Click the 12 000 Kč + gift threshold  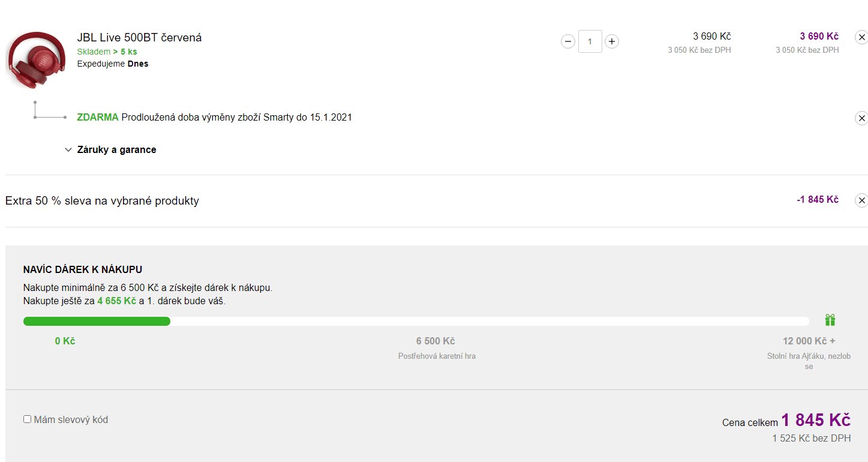point(809,341)
